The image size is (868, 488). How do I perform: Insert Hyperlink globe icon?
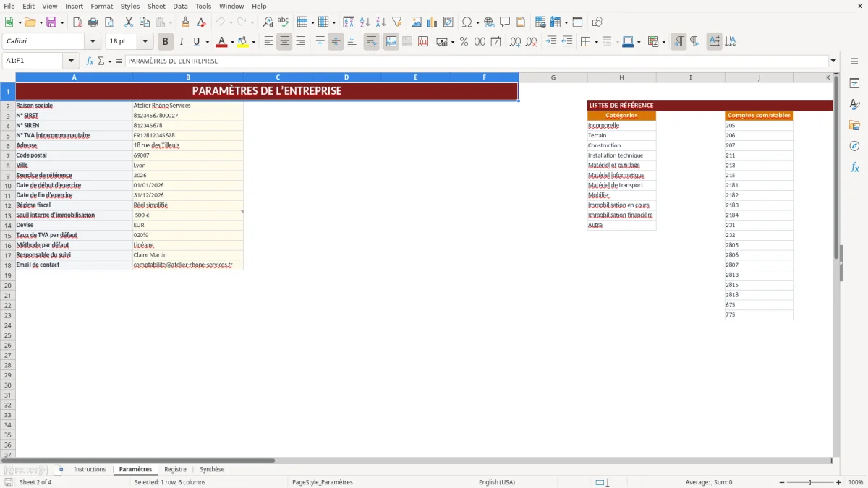[489, 22]
